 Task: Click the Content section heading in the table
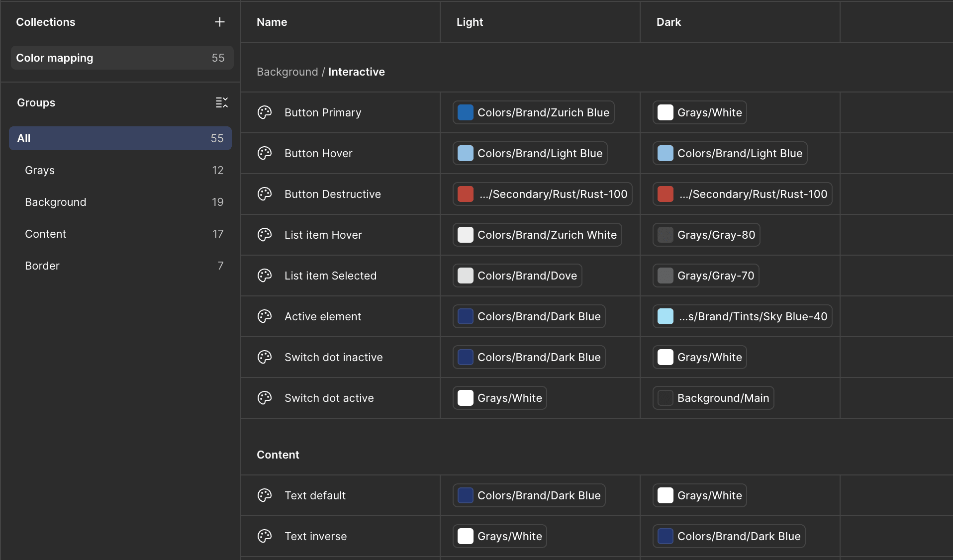click(x=278, y=455)
